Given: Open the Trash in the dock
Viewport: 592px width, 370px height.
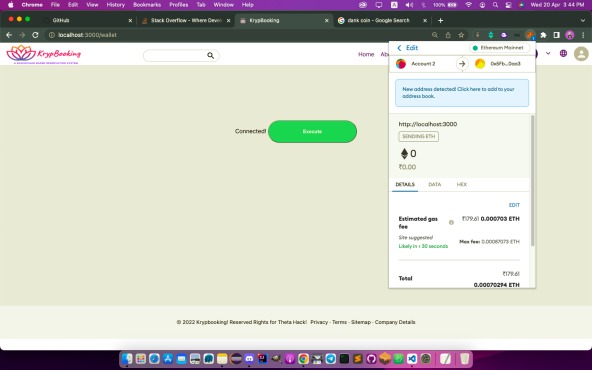Looking at the screenshot, I should 465,358.
